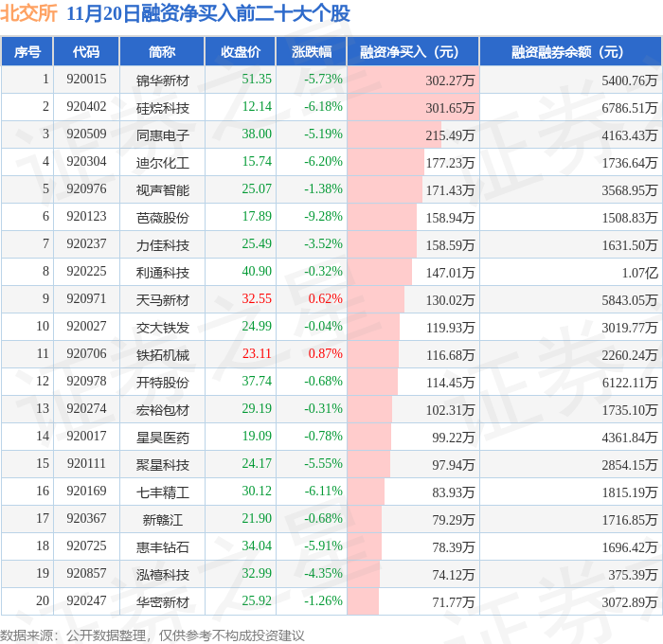663x644 pixels.
Task: Click stock code 920857
Action: point(86,574)
